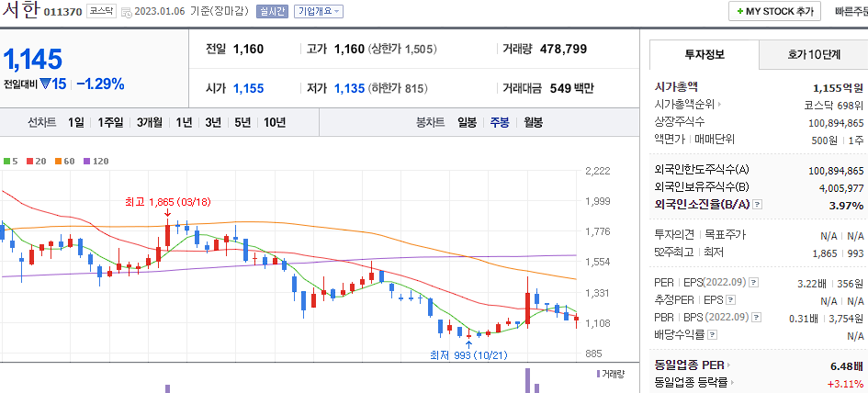Viewport: 868px width, 393px height.
Task: Select the 1주일 line chart
Action: 110,122
